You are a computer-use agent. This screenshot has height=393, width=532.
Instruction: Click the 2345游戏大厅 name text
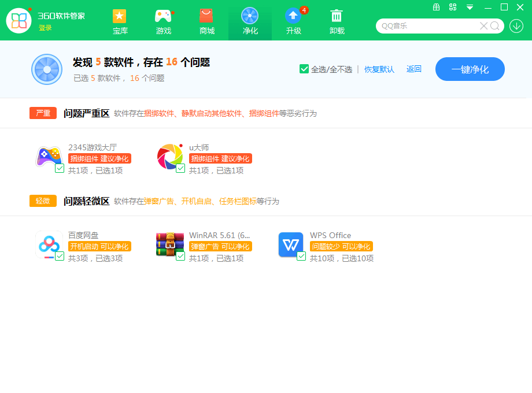[x=93, y=147]
